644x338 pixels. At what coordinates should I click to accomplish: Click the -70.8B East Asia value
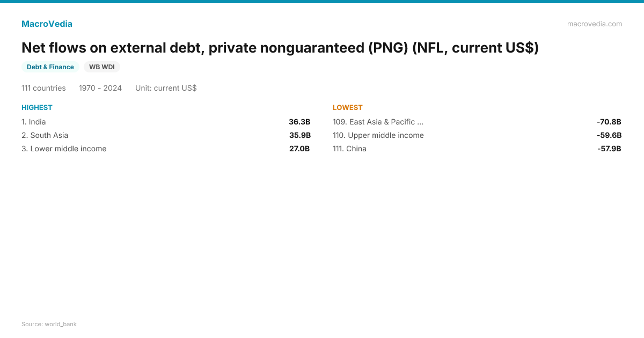609,122
